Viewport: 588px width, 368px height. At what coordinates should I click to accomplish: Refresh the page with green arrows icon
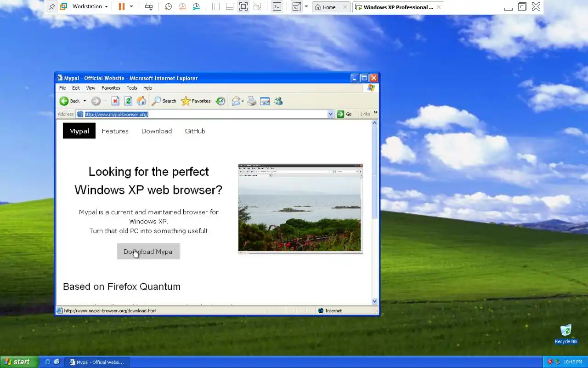pyautogui.click(x=128, y=101)
